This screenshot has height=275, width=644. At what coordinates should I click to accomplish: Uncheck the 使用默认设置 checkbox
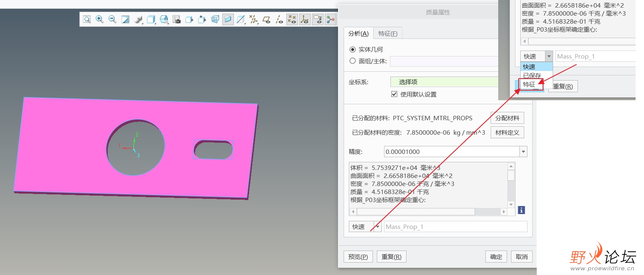click(x=394, y=94)
